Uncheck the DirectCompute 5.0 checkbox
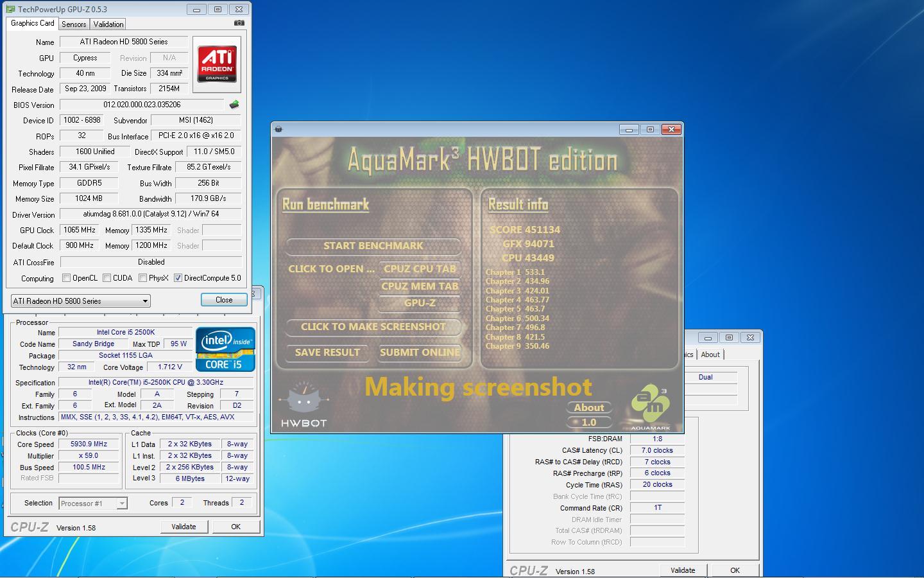The width and height of the screenshot is (924, 578). (178, 278)
